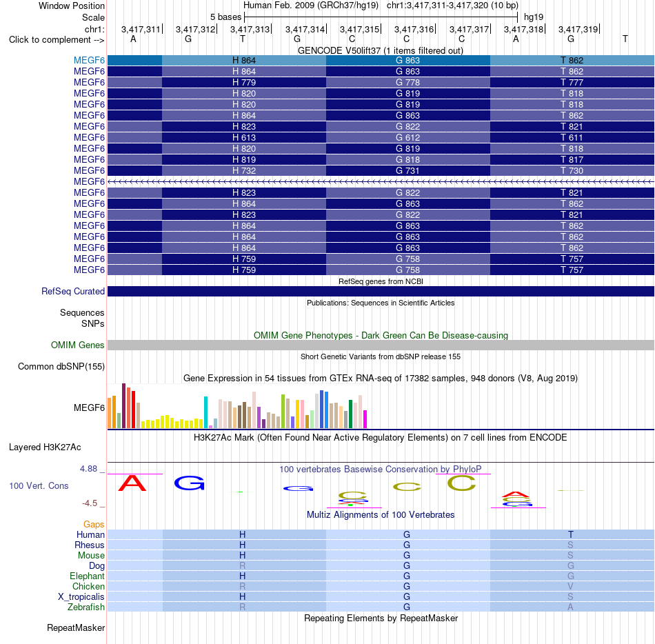
Task: Click the RepeatMasker track label
Action: click(x=76, y=627)
